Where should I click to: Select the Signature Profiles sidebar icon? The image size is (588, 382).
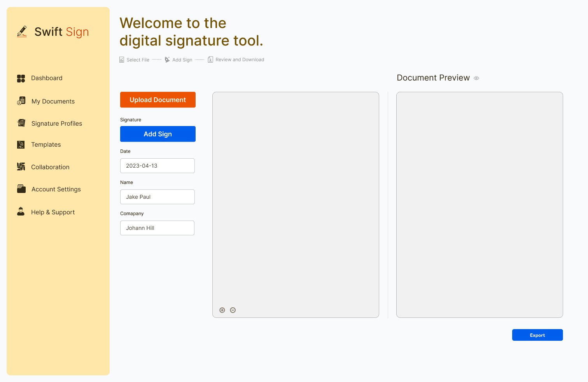[21, 123]
